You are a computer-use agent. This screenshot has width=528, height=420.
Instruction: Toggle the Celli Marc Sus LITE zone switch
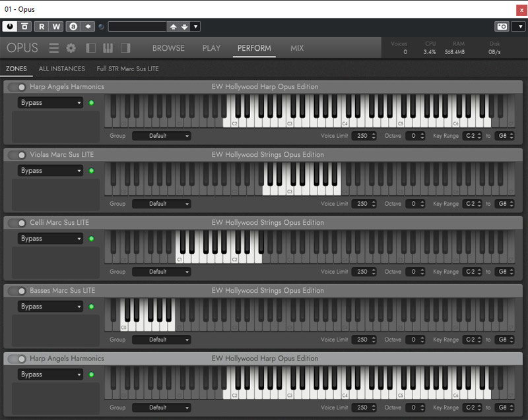[x=18, y=223]
